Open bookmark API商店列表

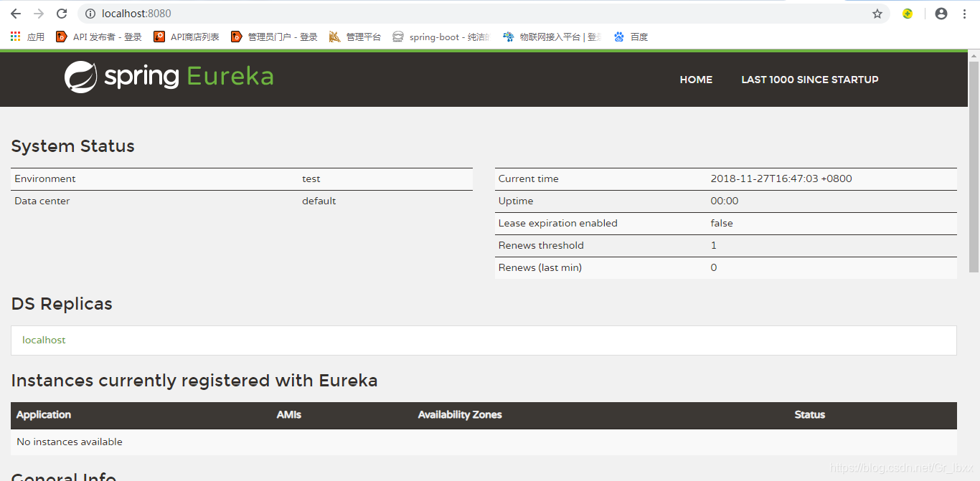point(187,37)
